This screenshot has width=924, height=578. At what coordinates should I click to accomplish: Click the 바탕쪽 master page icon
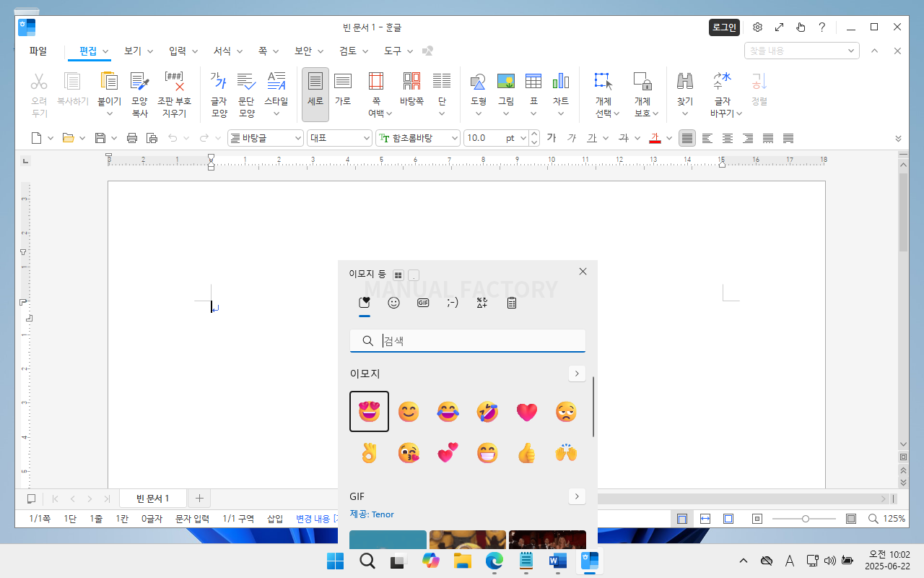coord(411,81)
